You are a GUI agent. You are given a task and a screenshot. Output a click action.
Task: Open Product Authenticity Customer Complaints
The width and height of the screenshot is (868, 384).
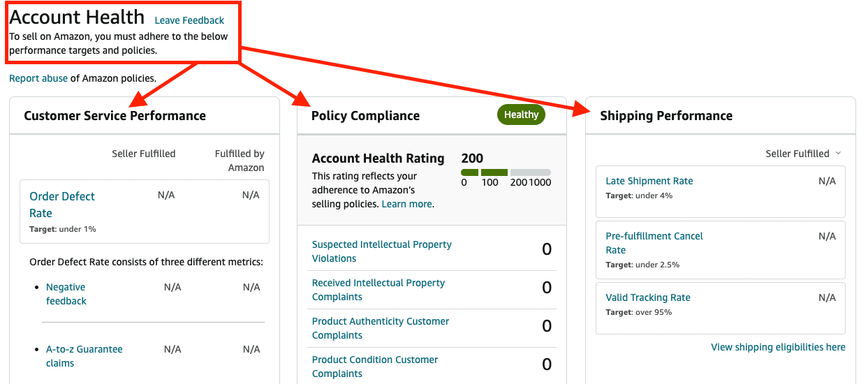click(x=381, y=328)
